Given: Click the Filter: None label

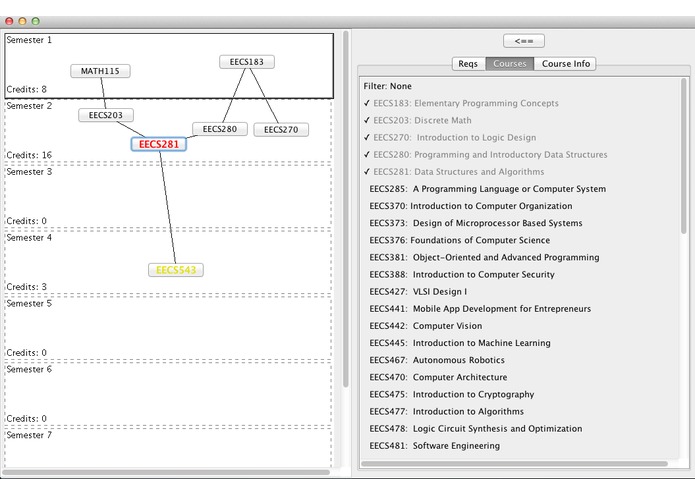Looking at the screenshot, I should pyautogui.click(x=387, y=86).
